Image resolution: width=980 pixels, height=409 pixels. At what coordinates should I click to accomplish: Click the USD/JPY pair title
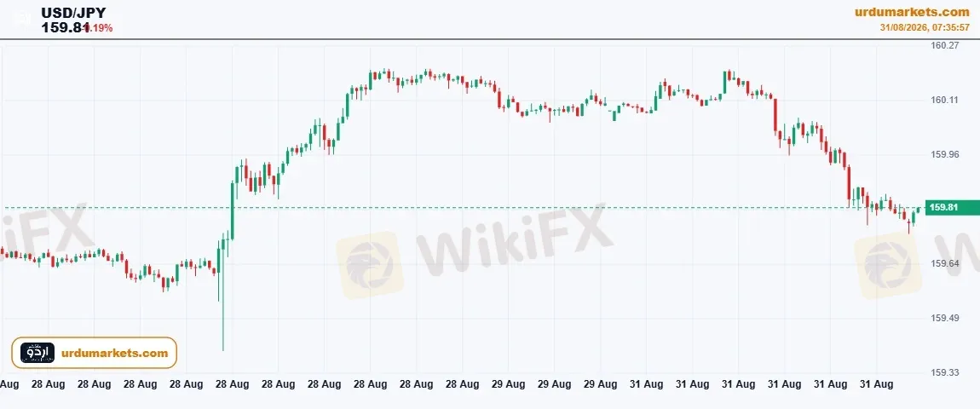tap(74, 13)
